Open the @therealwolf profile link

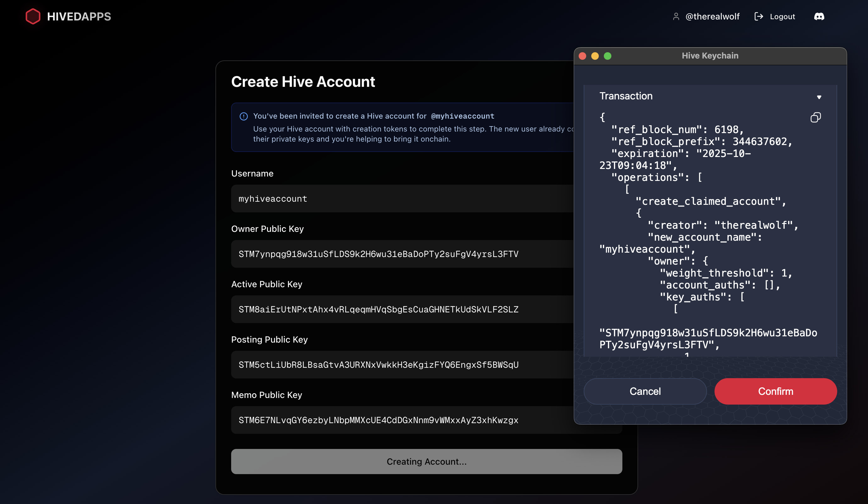(x=712, y=17)
